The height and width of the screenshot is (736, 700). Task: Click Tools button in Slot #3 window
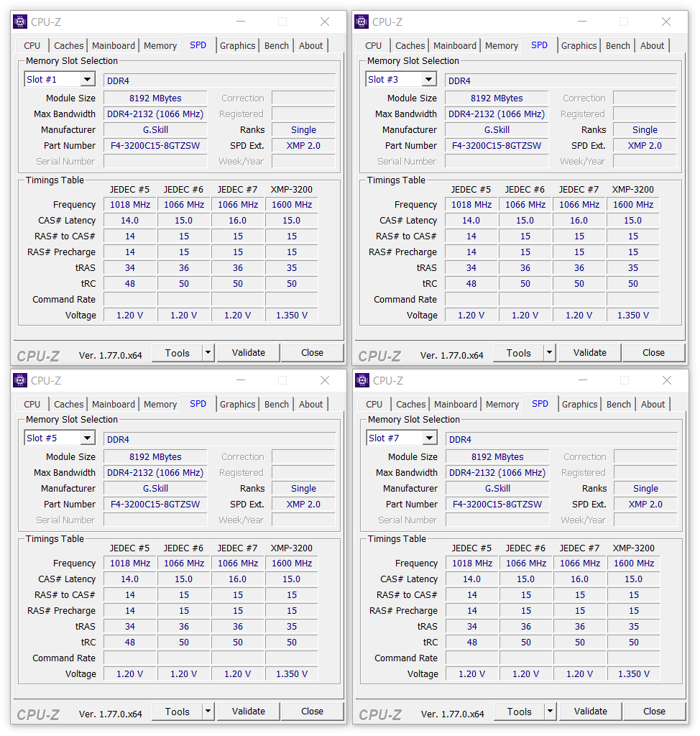click(519, 352)
